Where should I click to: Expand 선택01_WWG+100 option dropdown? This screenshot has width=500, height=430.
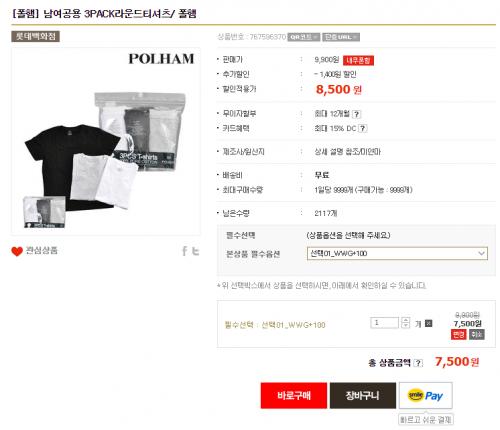pyautogui.click(x=397, y=253)
